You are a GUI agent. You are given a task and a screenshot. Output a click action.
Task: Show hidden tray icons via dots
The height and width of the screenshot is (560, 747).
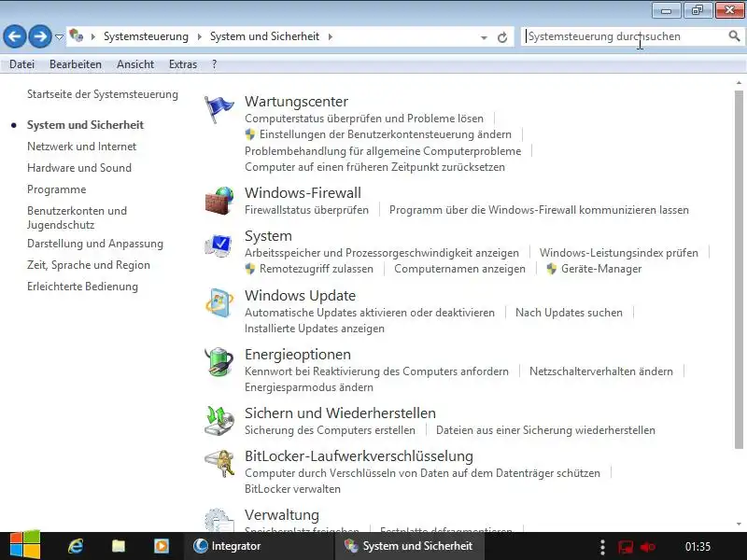tap(602, 547)
